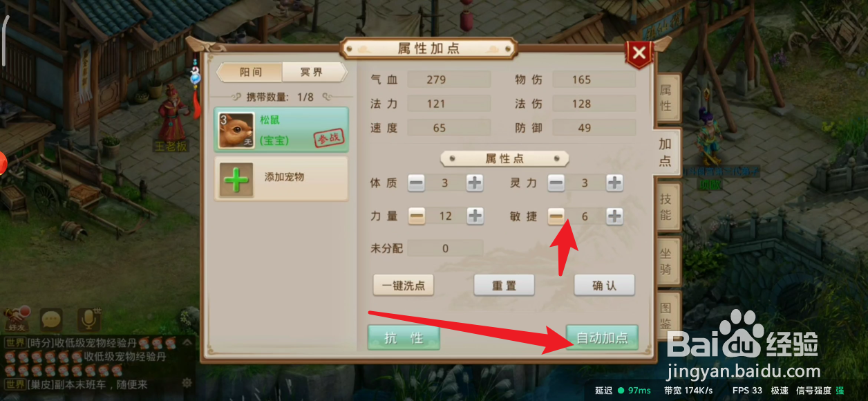Click the green add pet plus icon

pyautogui.click(x=236, y=179)
